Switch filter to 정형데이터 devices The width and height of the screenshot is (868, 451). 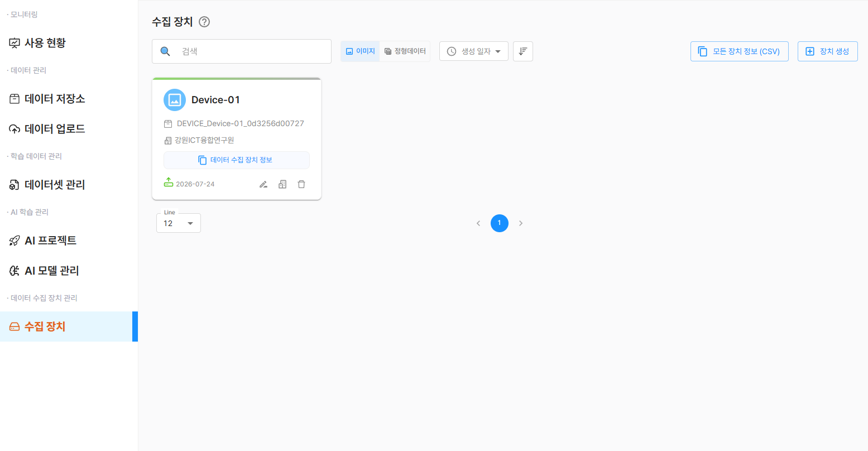(405, 51)
